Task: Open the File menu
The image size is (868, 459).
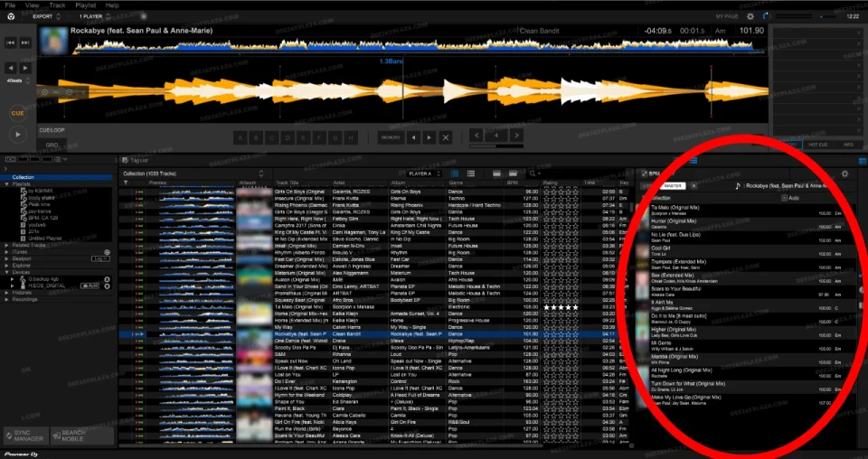Action: (x=10, y=5)
